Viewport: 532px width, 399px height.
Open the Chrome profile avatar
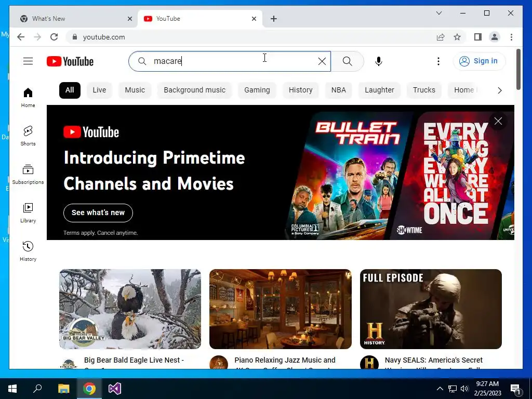coord(495,37)
